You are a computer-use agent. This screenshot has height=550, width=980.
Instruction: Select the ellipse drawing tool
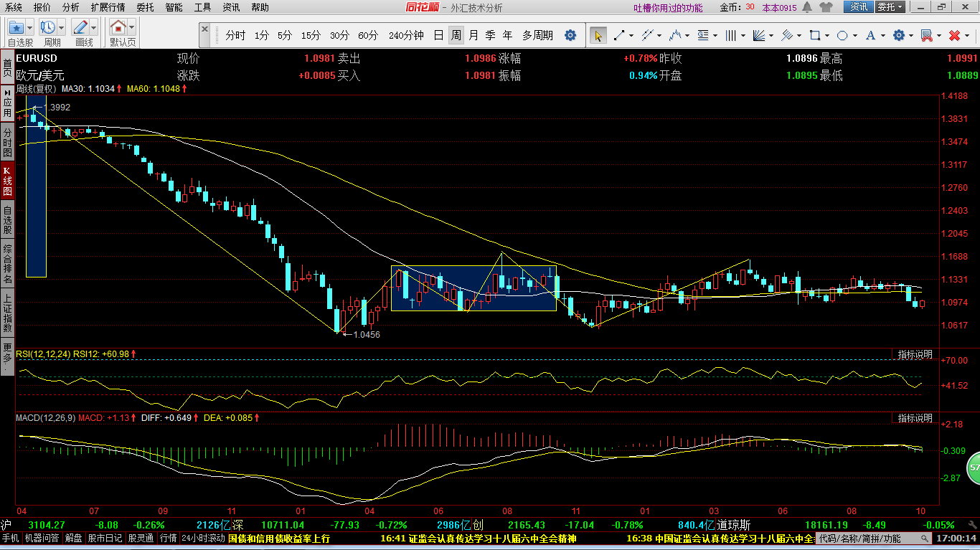tap(842, 35)
